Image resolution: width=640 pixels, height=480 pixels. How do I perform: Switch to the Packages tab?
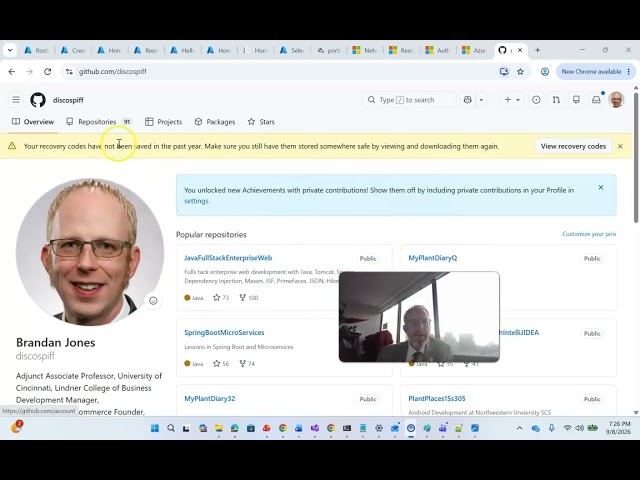pyautogui.click(x=215, y=122)
